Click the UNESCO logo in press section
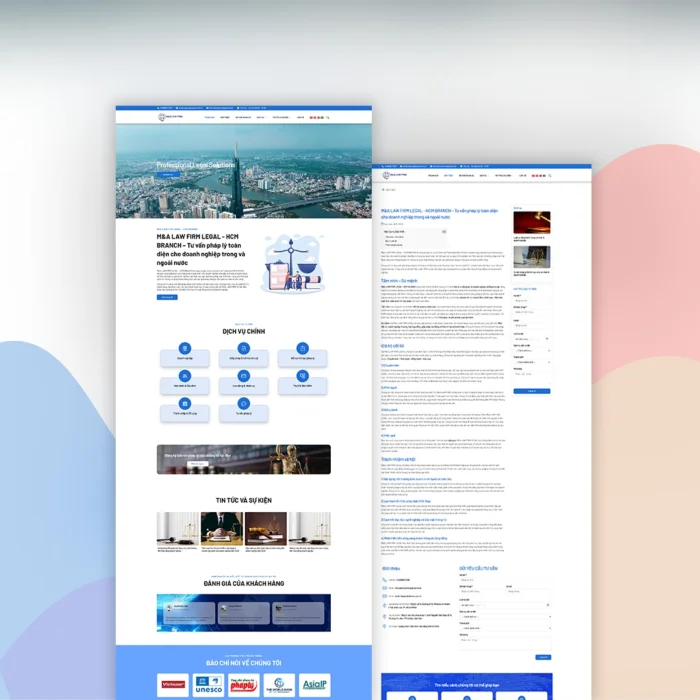Image resolution: width=700 pixels, height=700 pixels. [209, 685]
